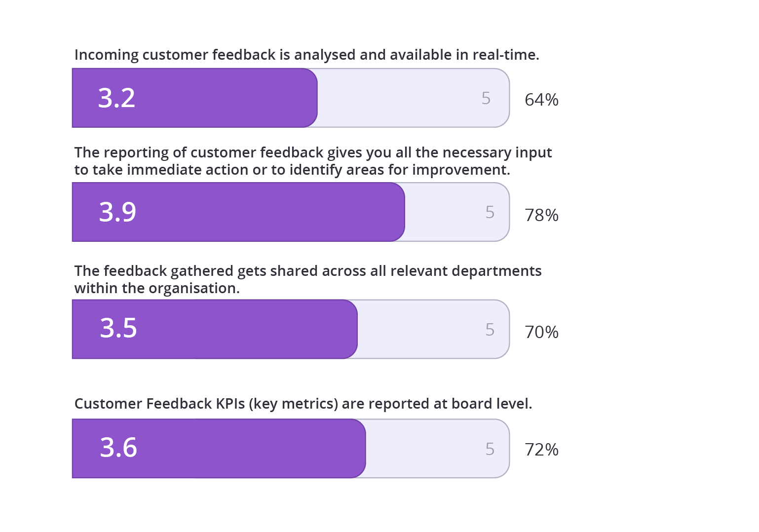Image resolution: width=759 pixels, height=532 pixels.
Task: Click the 3.6 score number
Action: pos(118,448)
